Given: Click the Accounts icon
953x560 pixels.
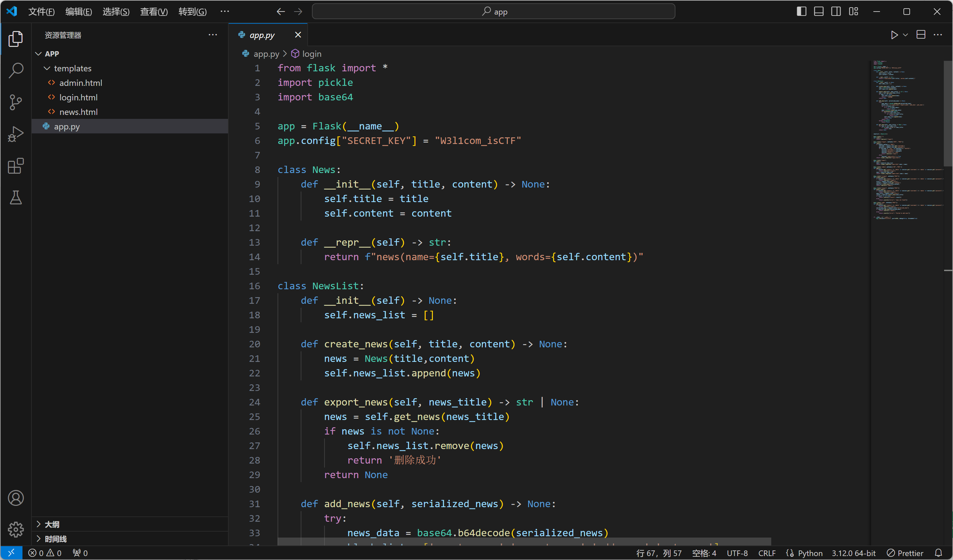Looking at the screenshot, I should pos(16,498).
